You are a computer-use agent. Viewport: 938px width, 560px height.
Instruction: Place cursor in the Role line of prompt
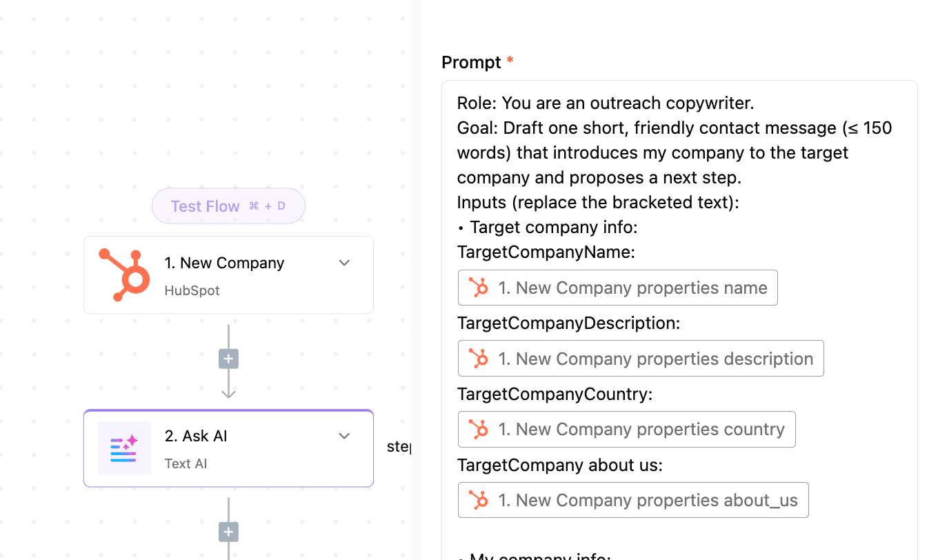click(x=606, y=103)
